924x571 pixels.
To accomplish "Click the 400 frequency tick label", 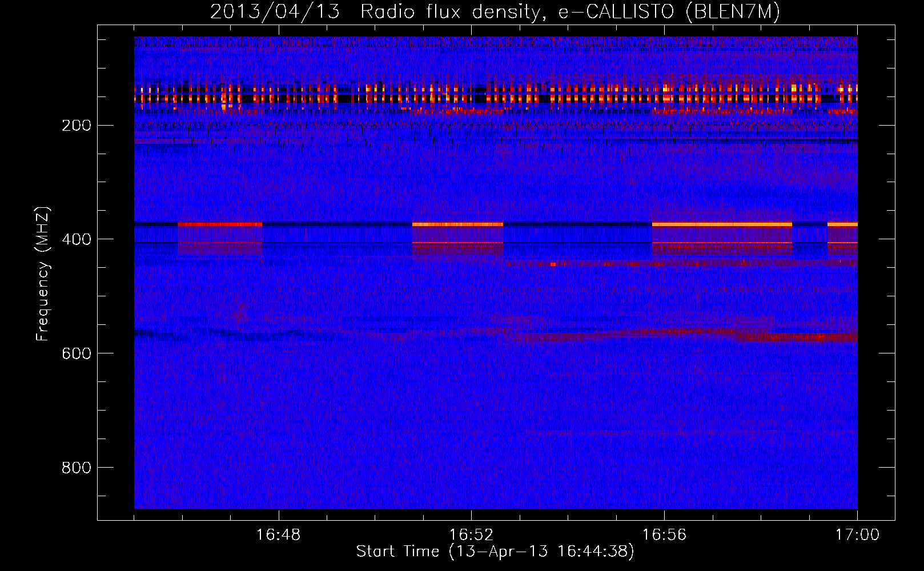I will coord(77,239).
